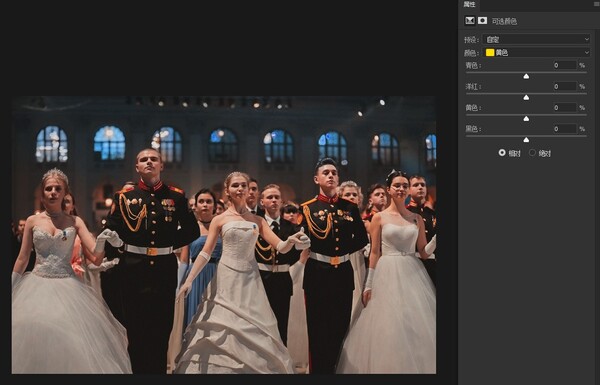
Task: Select the 相对 relative radio button
Action: (x=502, y=153)
